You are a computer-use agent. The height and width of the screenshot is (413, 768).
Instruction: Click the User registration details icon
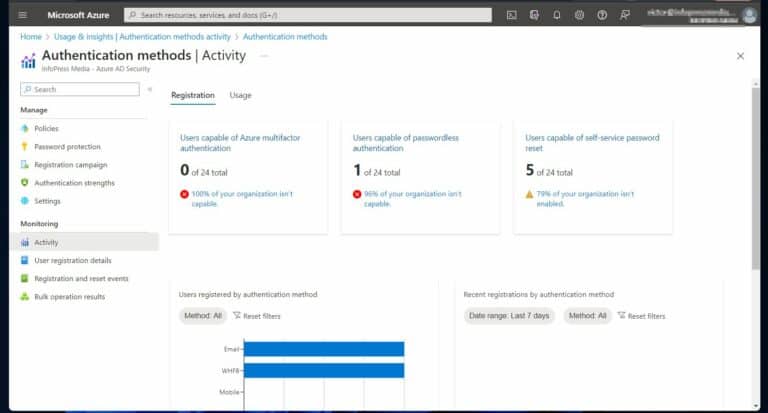click(24, 260)
